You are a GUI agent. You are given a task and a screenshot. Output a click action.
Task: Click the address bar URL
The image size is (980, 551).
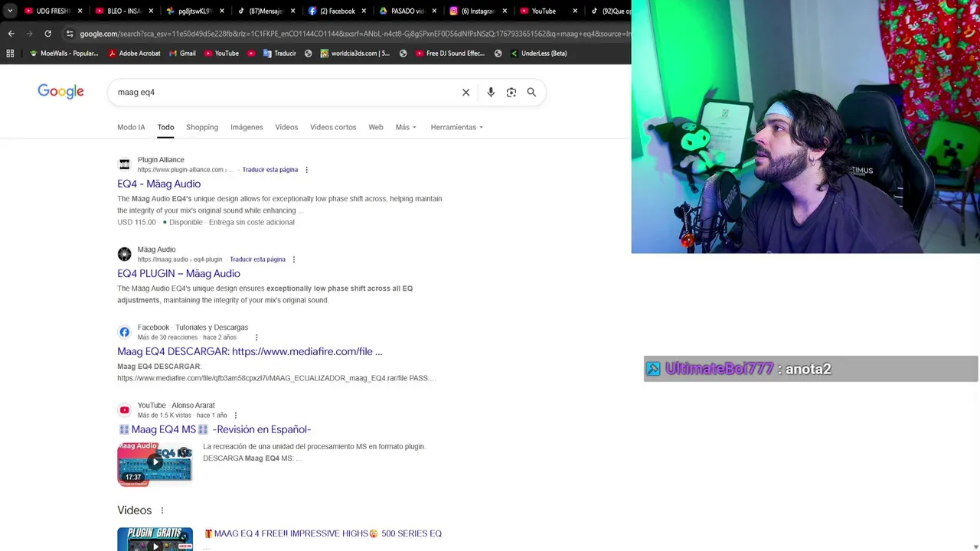[x=354, y=34]
